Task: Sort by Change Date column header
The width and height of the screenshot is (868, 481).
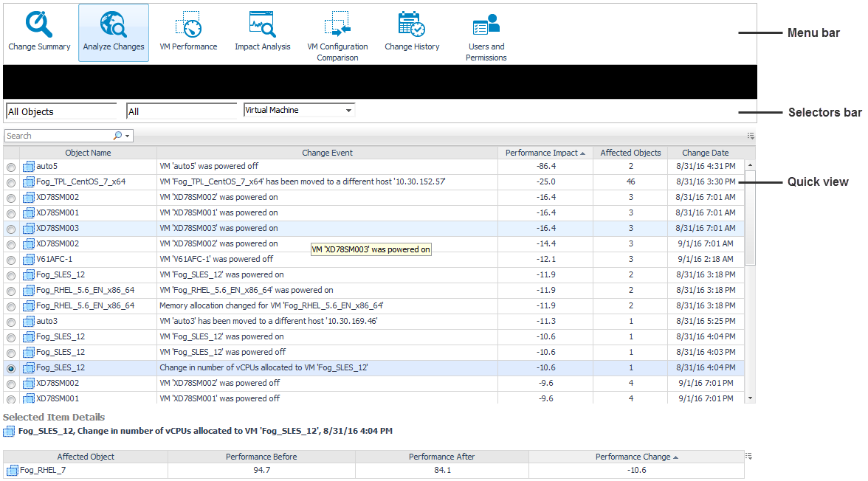Action: click(705, 153)
